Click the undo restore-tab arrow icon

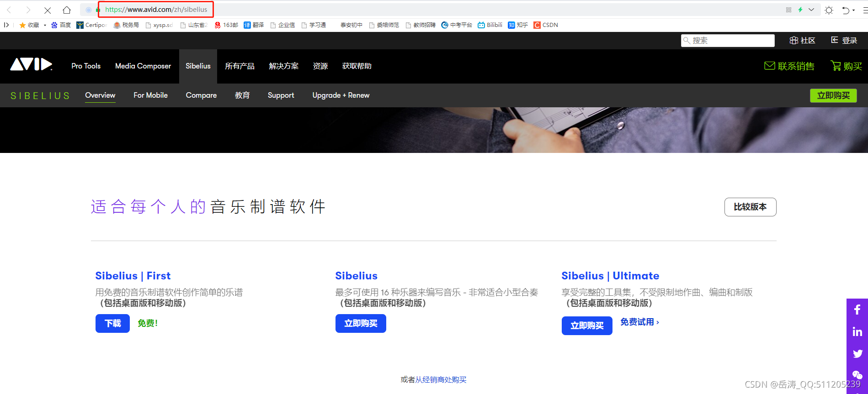(846, 10)
